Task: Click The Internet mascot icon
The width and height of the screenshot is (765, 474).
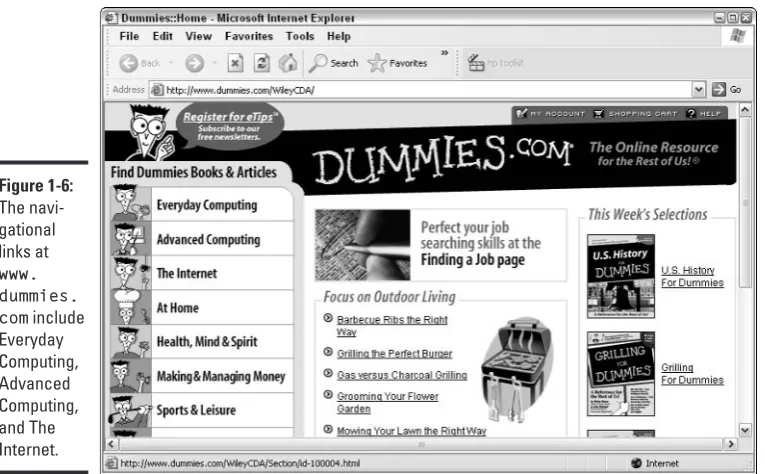Action: click(130, 273)
